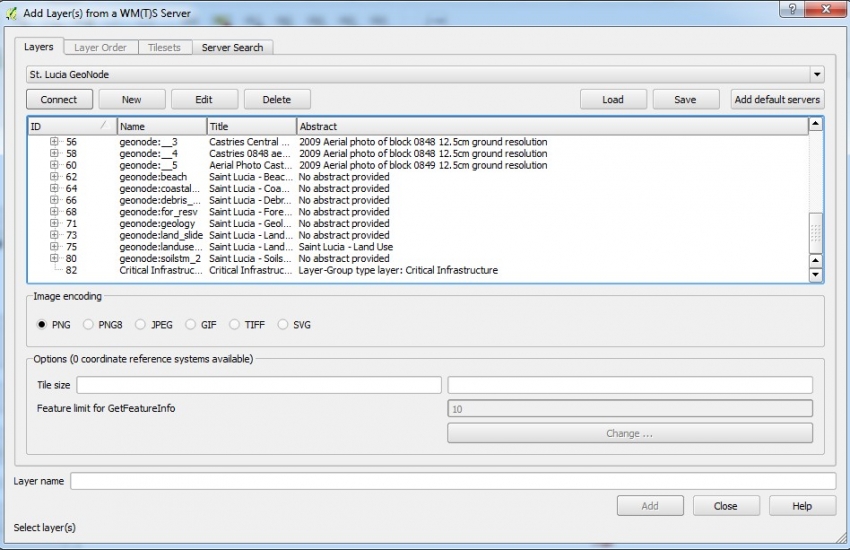850x550 pixels.
Task: Click the Edit server button
Action: coord(204,99)
